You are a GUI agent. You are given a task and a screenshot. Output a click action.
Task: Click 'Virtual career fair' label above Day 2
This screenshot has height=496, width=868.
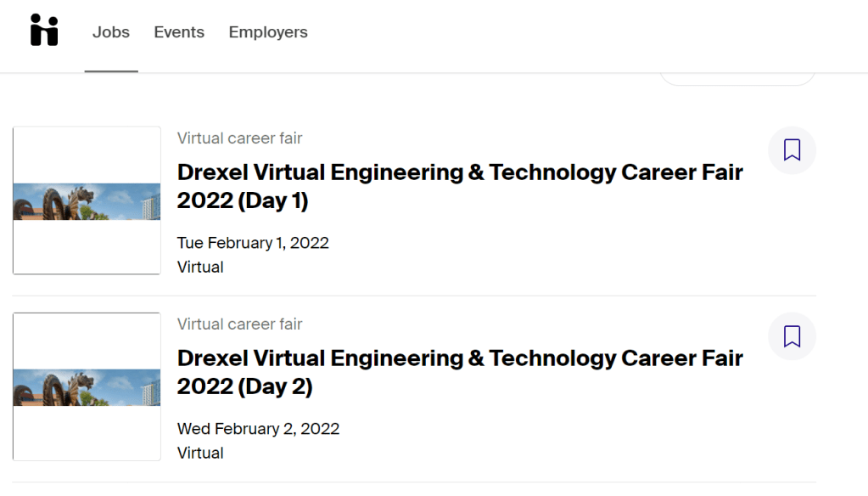239,324
